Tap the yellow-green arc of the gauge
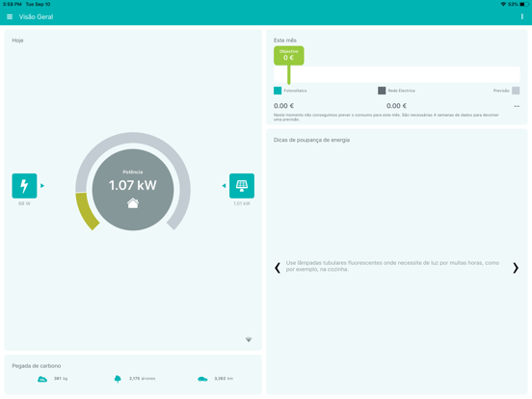The height and width of the screenshot is (399, 532). [x=87, y=211]
